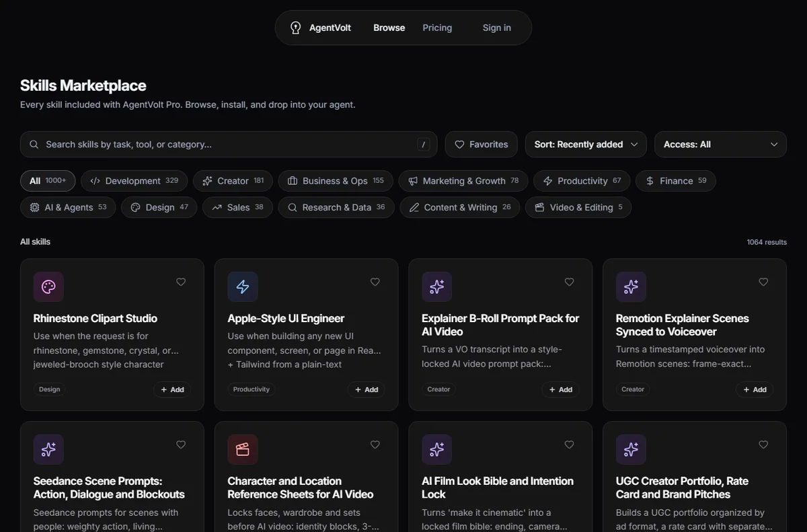
Task: Open the AI Film Look Bible title
Action: 498,488
